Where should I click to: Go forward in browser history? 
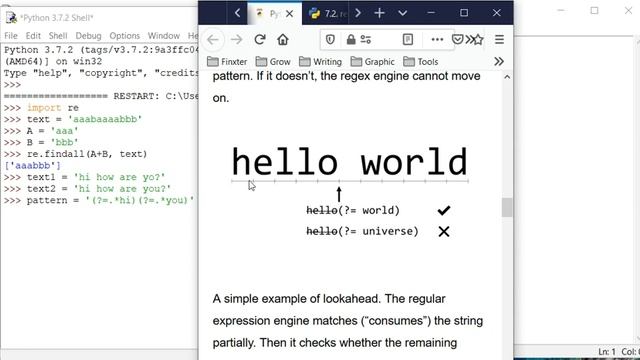(236, 40)
